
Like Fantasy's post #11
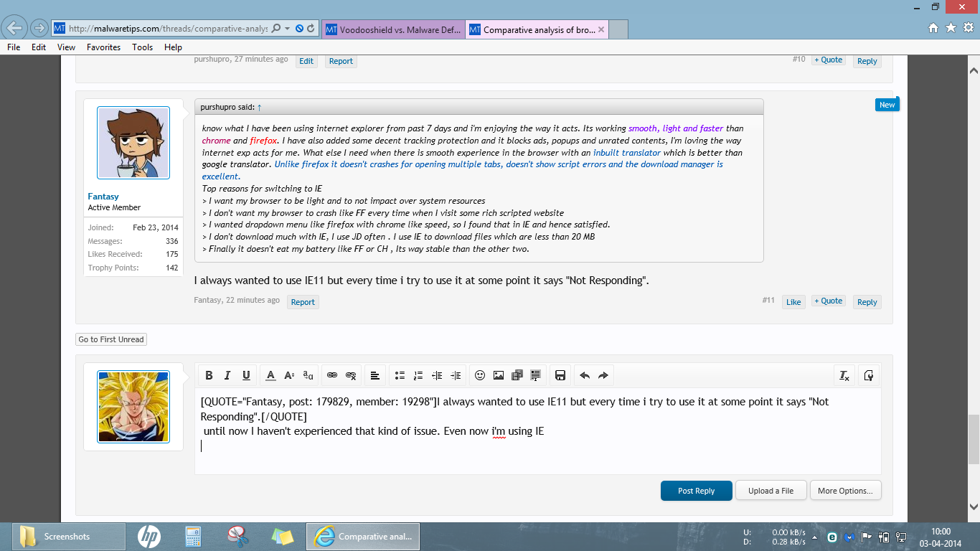793,302
